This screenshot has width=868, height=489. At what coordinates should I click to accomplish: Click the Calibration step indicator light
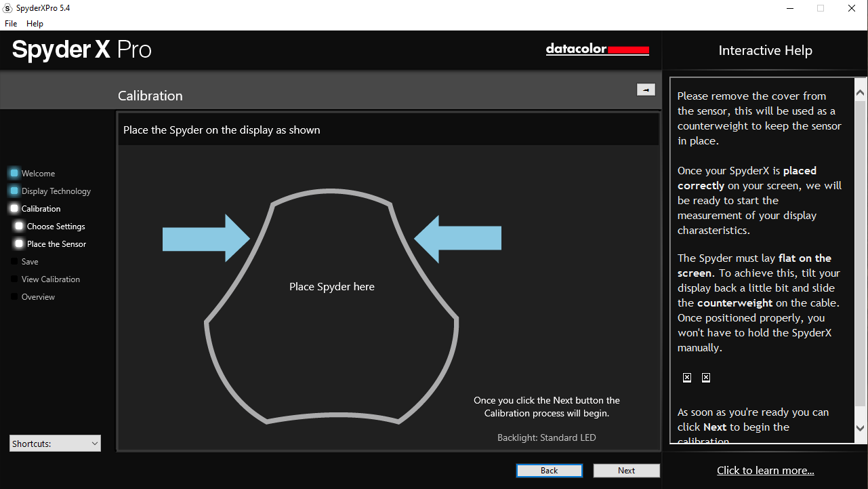(14, 209)
